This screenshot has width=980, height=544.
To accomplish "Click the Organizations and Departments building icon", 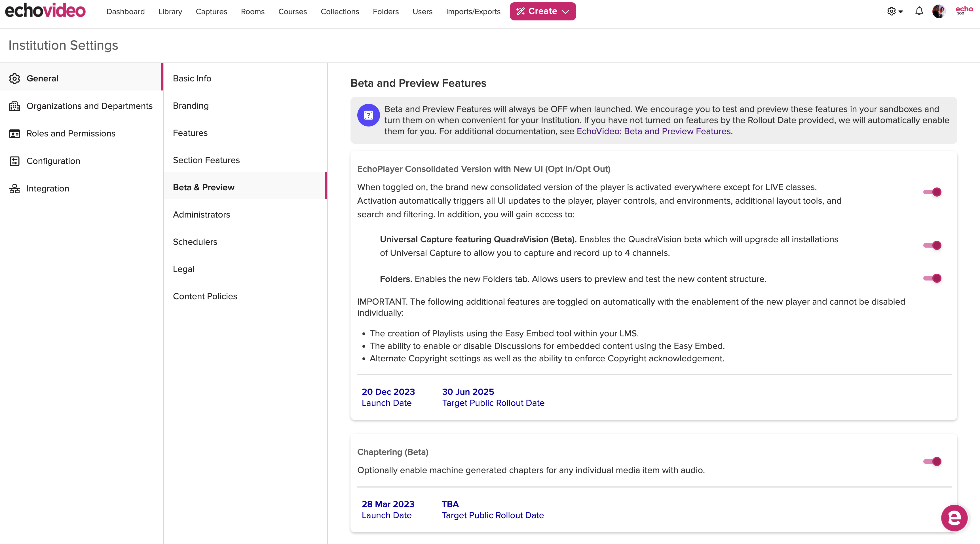I will 14,106.
